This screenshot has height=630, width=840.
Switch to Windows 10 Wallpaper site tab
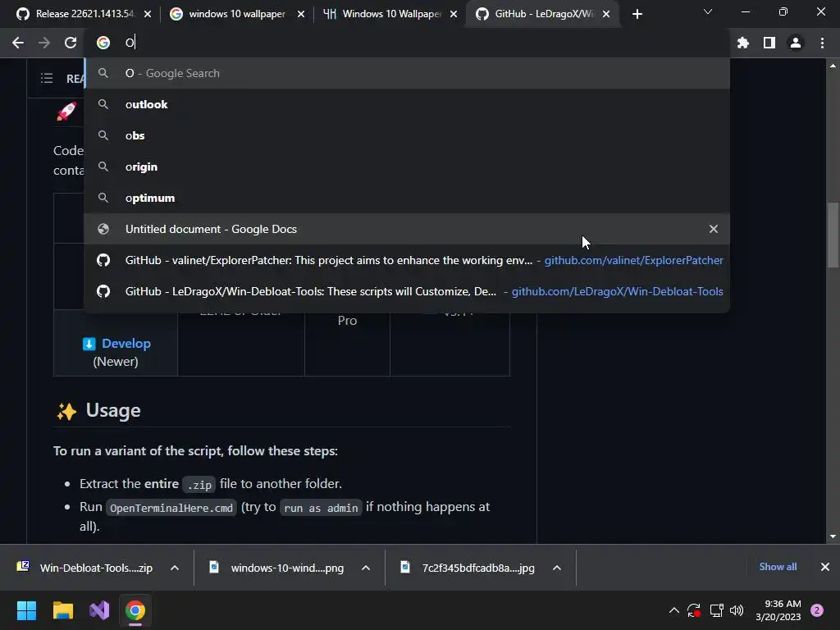tap(391, 14)
